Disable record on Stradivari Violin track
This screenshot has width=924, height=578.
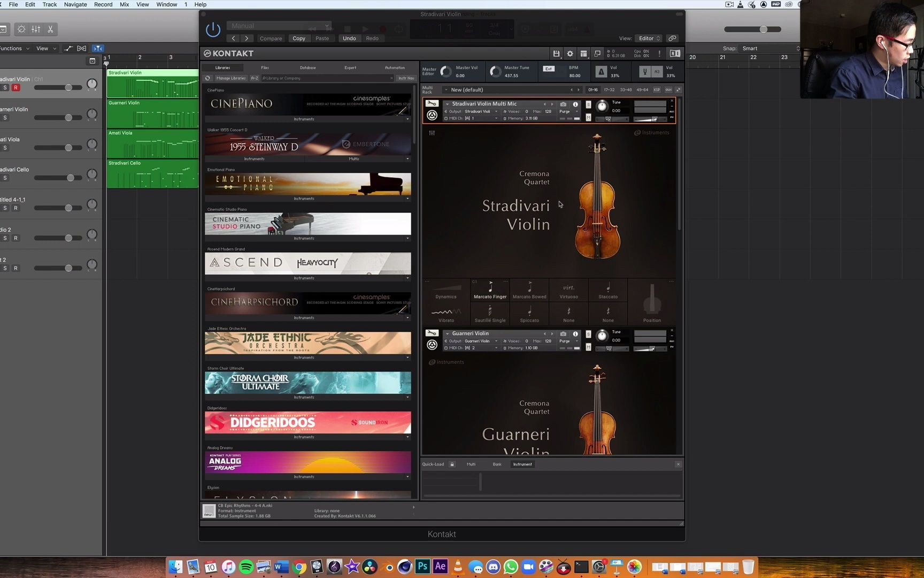point(16,88)
